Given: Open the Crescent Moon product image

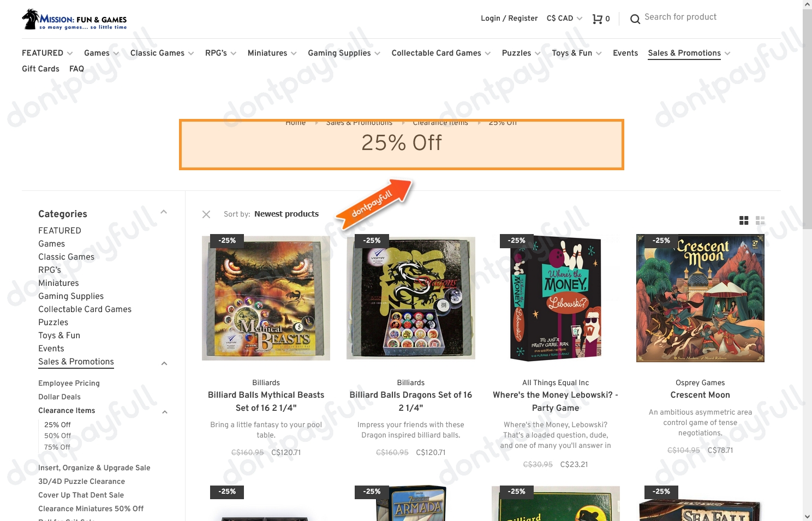Looking at the screenshot, I should [700, 298].
